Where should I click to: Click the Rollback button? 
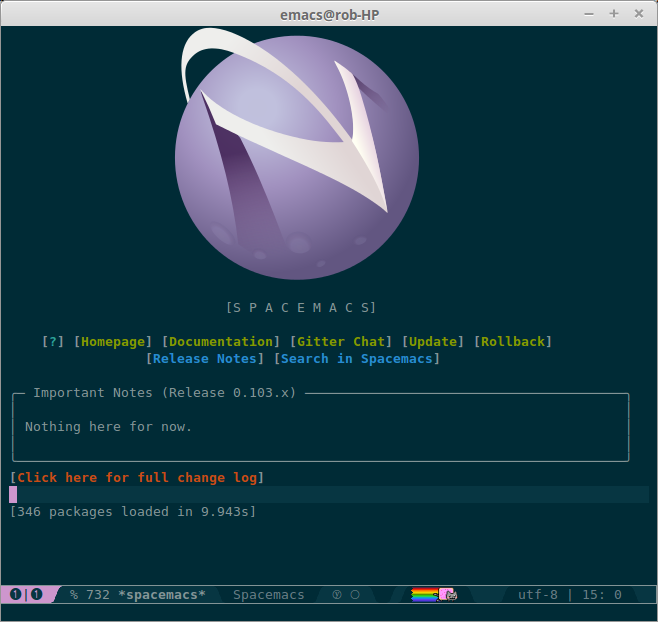pos(513,341)
